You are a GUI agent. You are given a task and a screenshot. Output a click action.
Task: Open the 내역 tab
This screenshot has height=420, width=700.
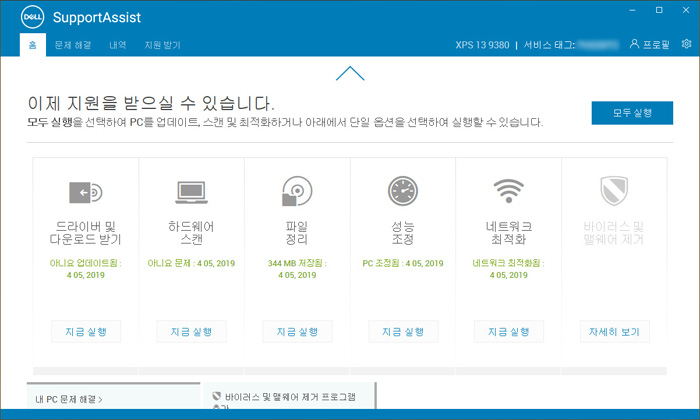(118, 45)
